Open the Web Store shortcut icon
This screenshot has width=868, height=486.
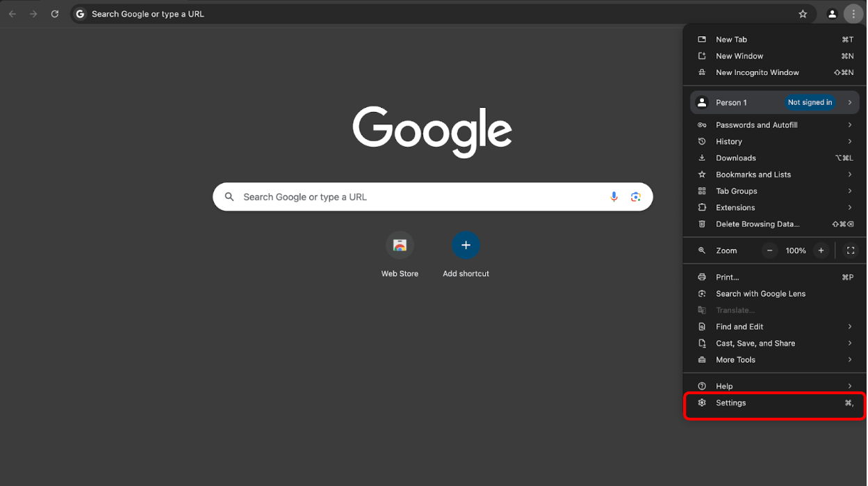click(x=400, y=245)
